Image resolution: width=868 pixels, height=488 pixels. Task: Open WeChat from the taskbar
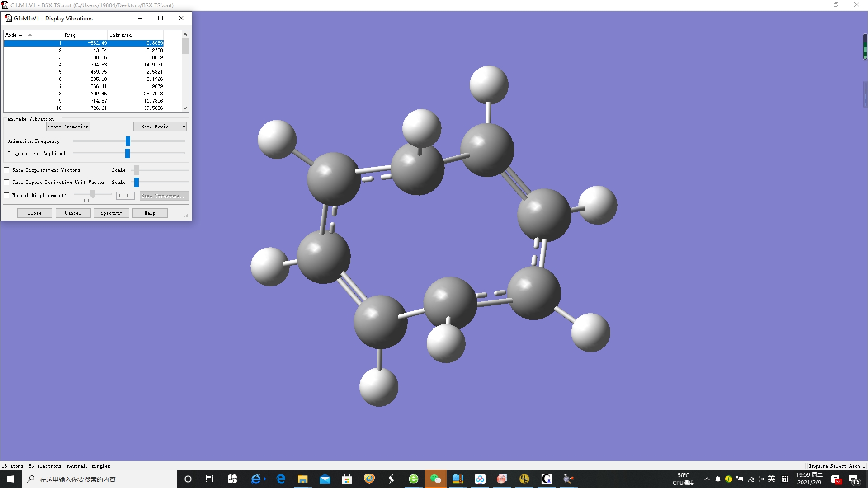[435, 479]
